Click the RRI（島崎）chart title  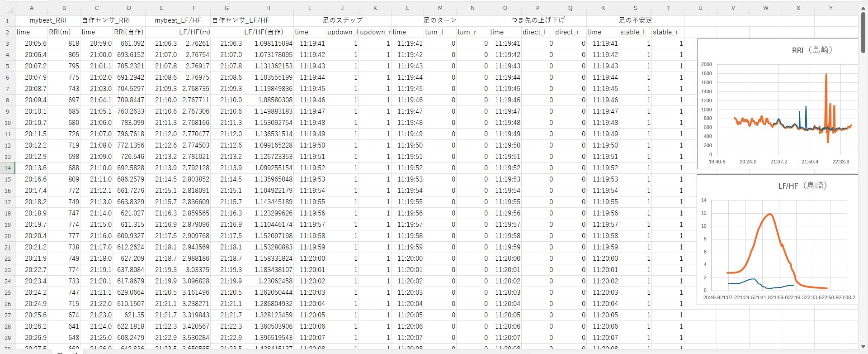click(812, 50)
